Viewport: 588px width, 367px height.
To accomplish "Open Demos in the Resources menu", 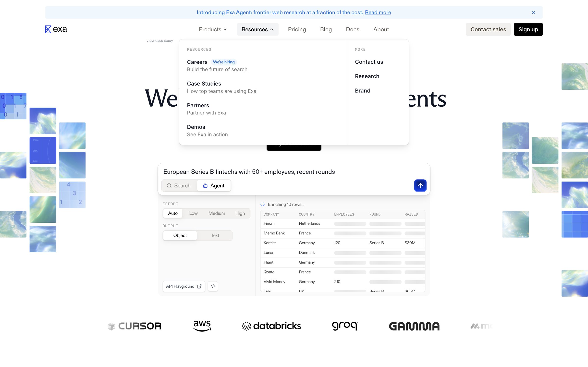I will click(207, 131).
